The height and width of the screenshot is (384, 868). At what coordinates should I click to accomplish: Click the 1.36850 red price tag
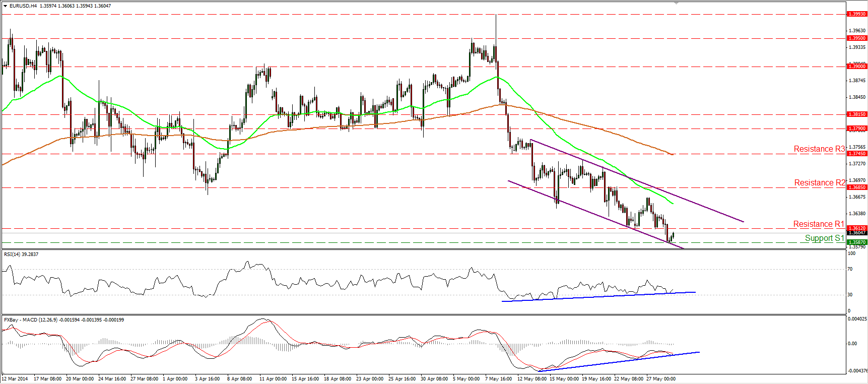(857, 187)
